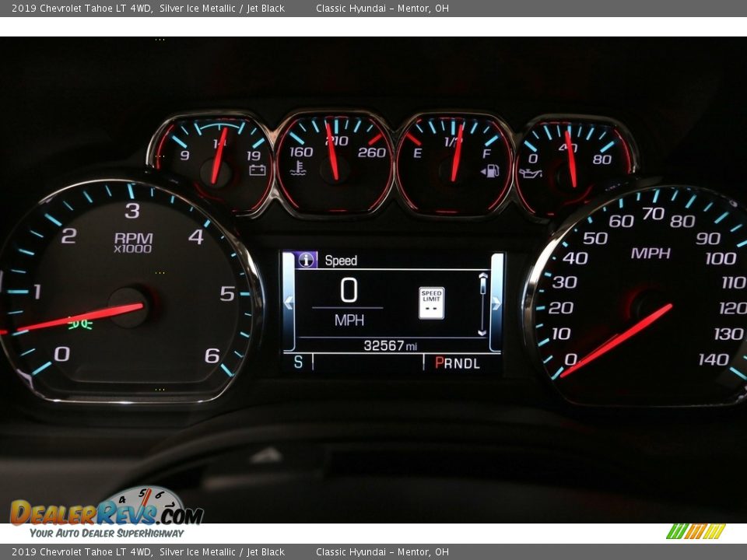747x560 pixels.
Task: Click the green headlight indicator icon
Action: [x=79, y=322]
